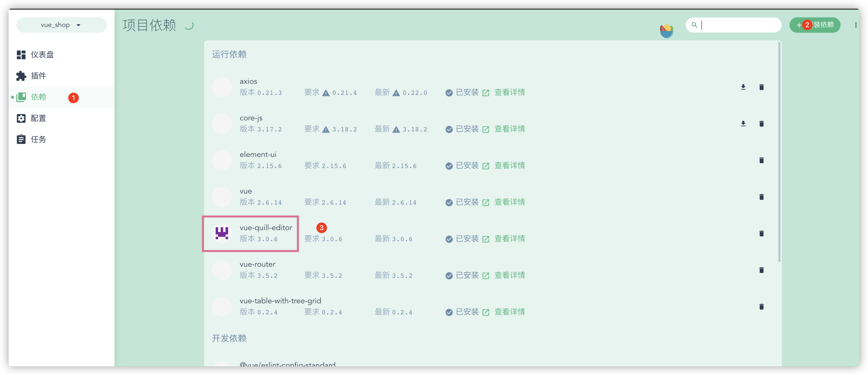
Task: Click external-link icon in vue-router row
Action: 485,276
